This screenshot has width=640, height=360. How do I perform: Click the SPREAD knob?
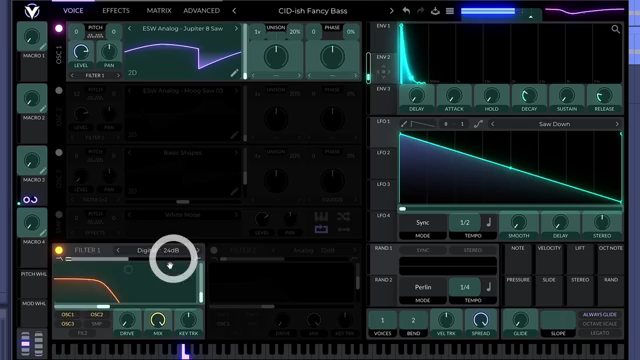pos(480,320)
